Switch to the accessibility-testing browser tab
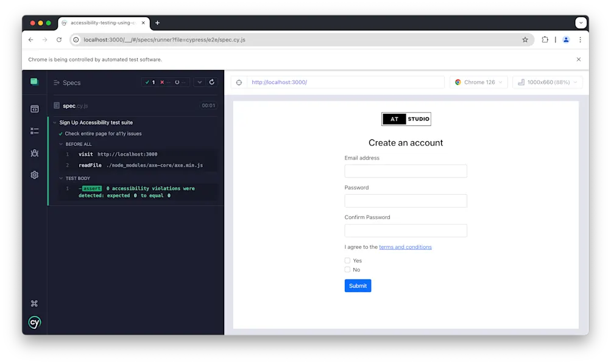Screen dimensions: 611x364 (x=101, y=23)
